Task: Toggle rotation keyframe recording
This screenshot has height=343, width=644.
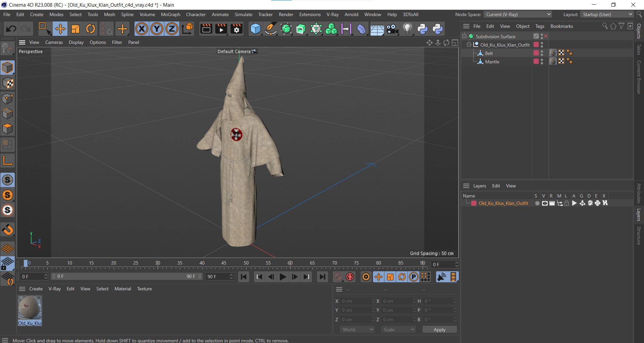Action: click(x=402, y=277)
